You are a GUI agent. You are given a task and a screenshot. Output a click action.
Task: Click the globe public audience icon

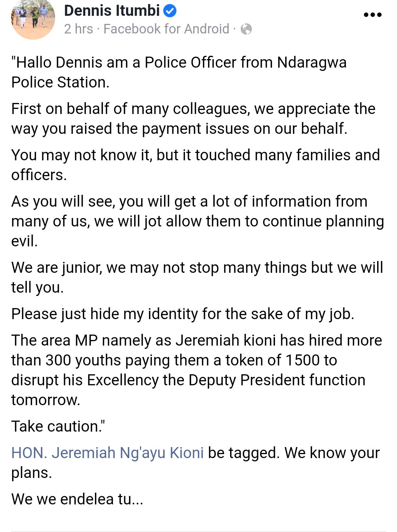coord(246,29)
